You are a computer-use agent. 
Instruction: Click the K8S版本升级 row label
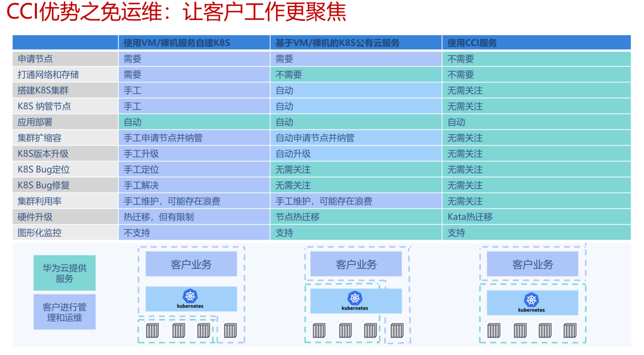(x=65, y=154)
